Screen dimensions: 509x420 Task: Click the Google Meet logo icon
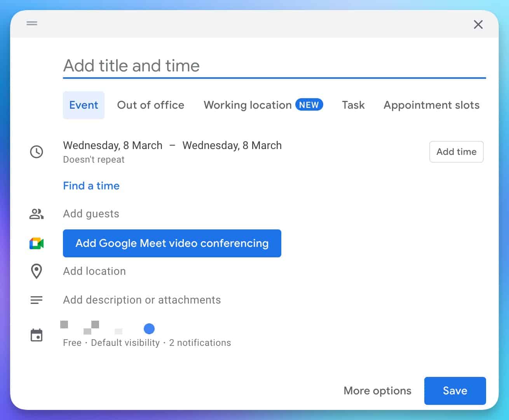pos(36,243)
